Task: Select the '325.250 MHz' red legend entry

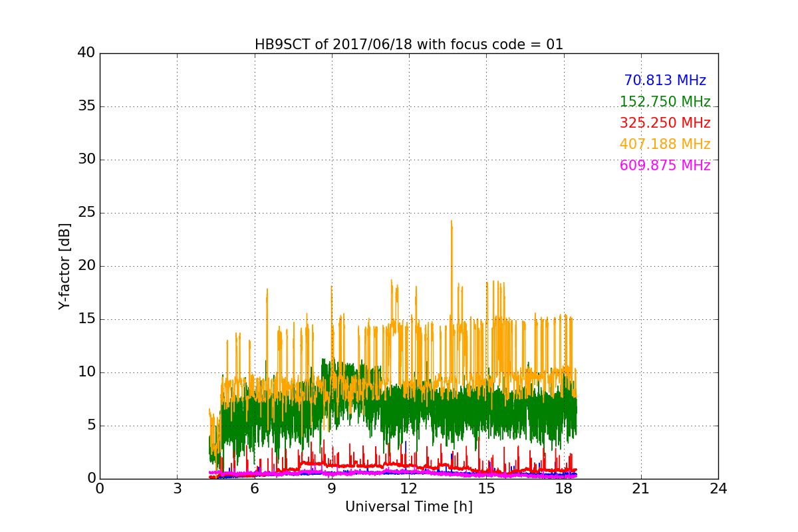Action: tap(665, 123)
